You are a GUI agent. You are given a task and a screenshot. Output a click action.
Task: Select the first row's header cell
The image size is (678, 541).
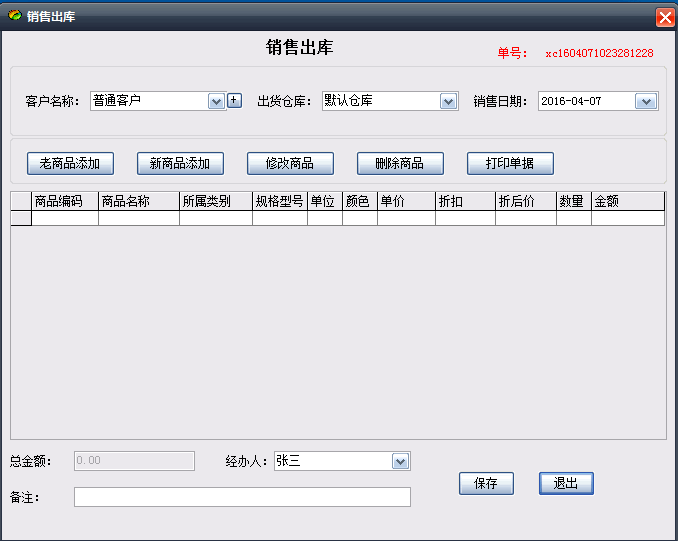tap(21, 218)
